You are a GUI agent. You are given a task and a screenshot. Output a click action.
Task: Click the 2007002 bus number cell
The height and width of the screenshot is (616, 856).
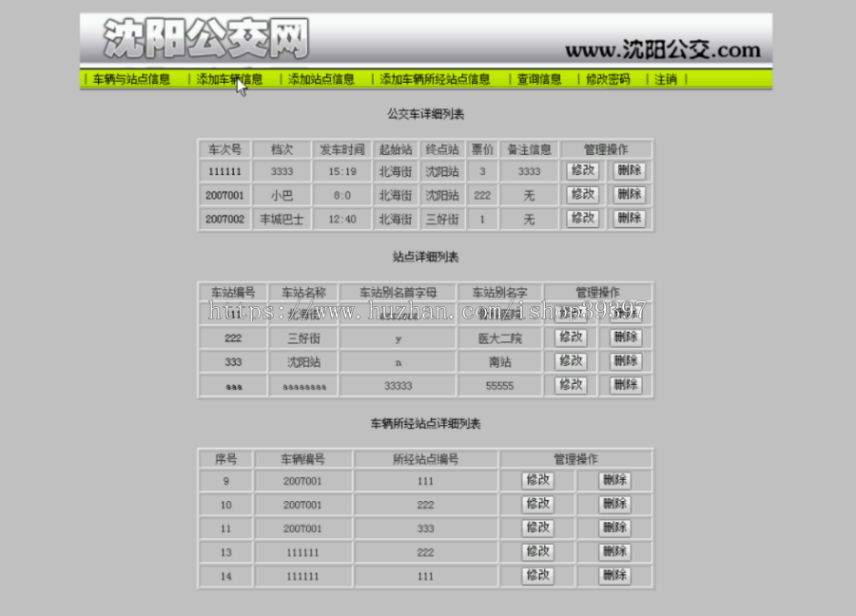224,220
